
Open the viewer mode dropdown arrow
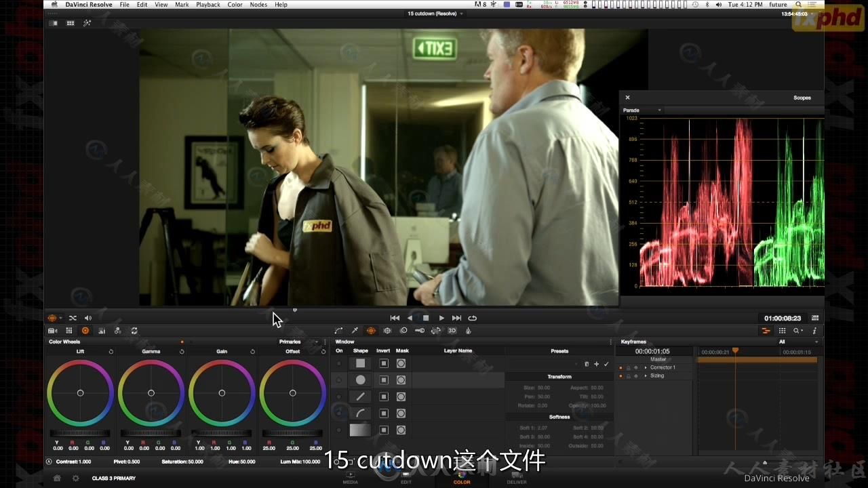point(60,318)
